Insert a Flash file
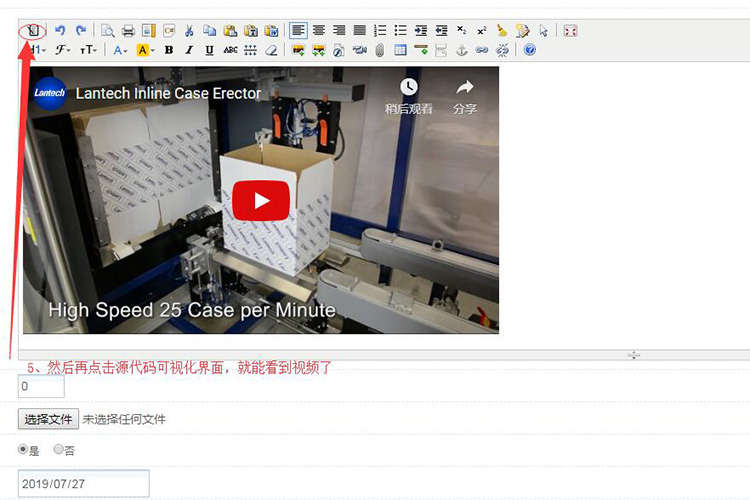This screenshot has width=750, height=500. coord(339,50)
